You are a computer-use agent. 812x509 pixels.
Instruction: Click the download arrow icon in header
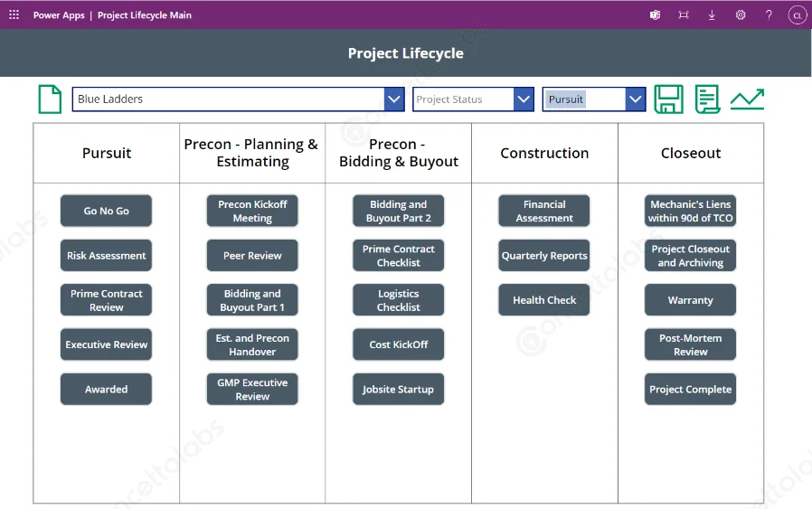(712, 15)
